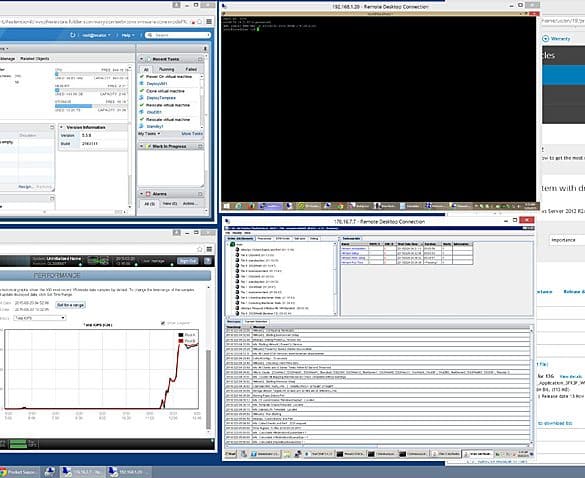Click the Performance page vertical scrollbar

pos(208,359)
